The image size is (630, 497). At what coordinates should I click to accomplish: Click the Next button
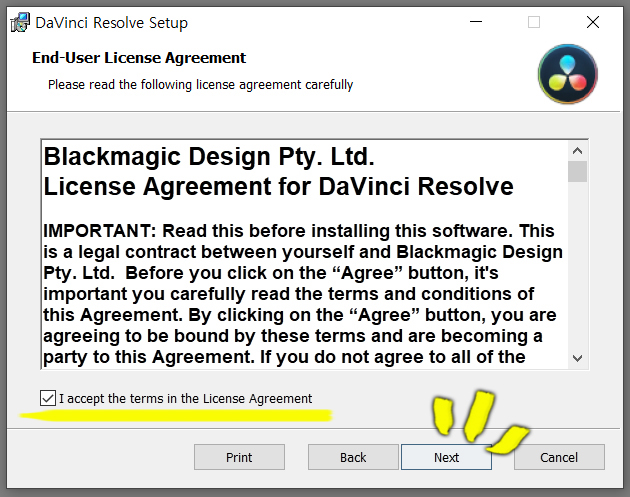click(446, 457)
